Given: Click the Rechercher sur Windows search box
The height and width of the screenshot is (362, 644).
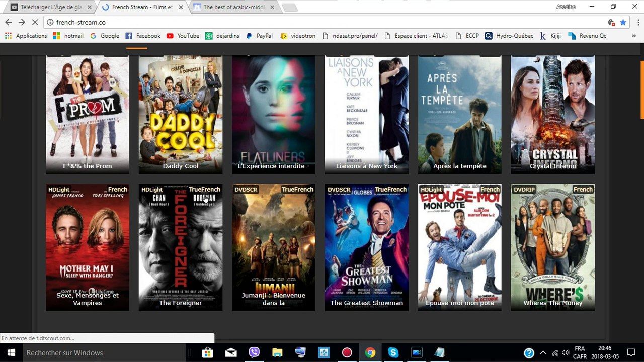Looking at the screenshot, I should pos(104,352).
